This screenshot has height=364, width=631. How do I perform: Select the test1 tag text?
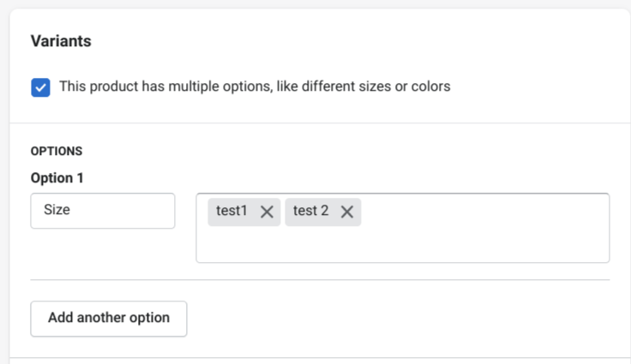point(231,211)
